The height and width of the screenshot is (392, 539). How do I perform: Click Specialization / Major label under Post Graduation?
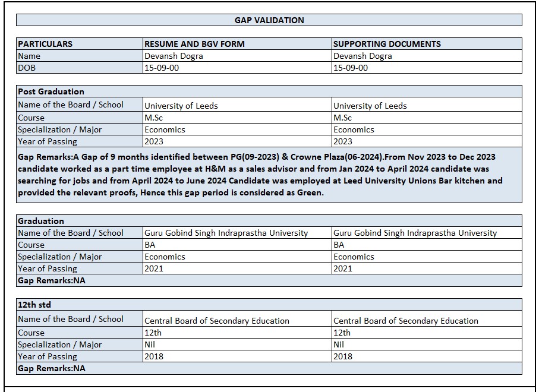coord(60,130)
